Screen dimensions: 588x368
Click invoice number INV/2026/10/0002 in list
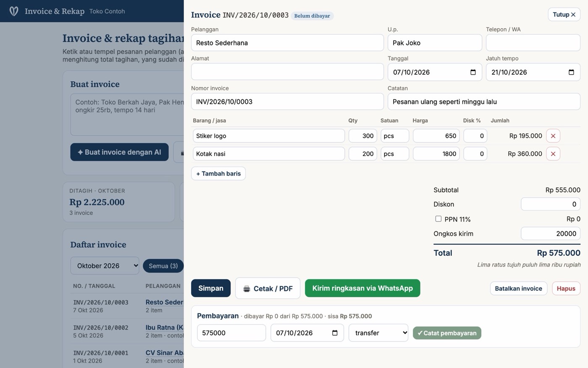click(101, 328)
